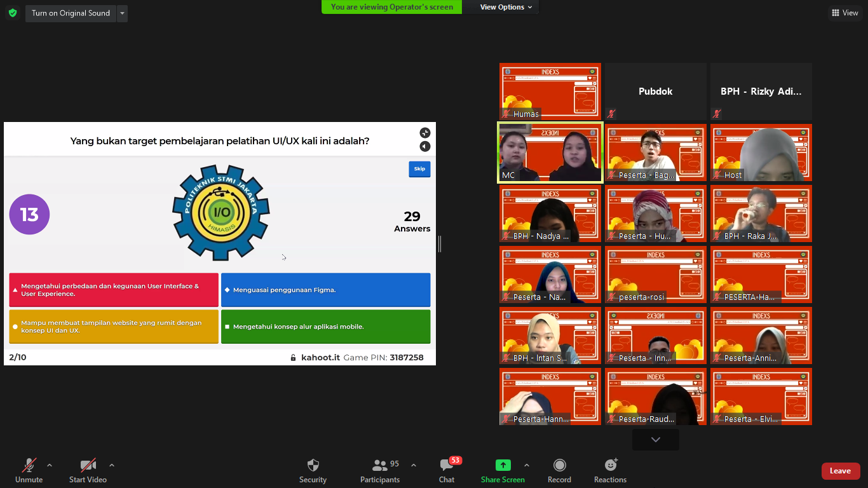Viewport: 868px width, 488px height.
Task: Select the MC video thumbnail
Action: click(x=550, y=152)
